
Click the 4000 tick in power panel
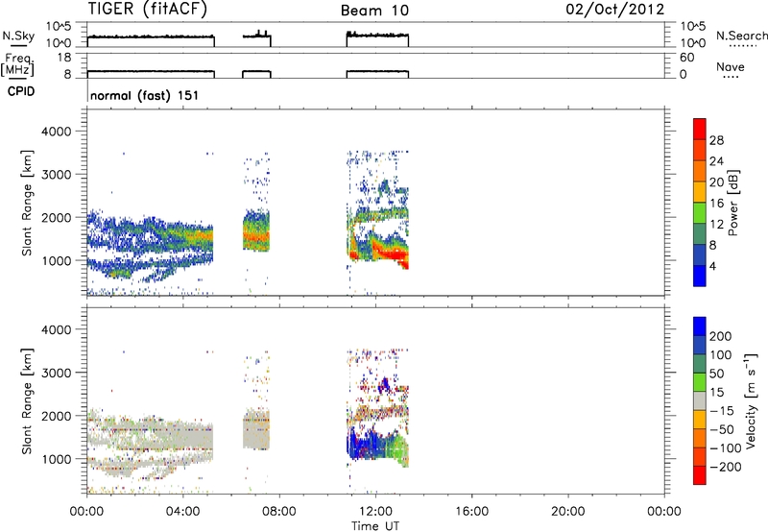56,132
